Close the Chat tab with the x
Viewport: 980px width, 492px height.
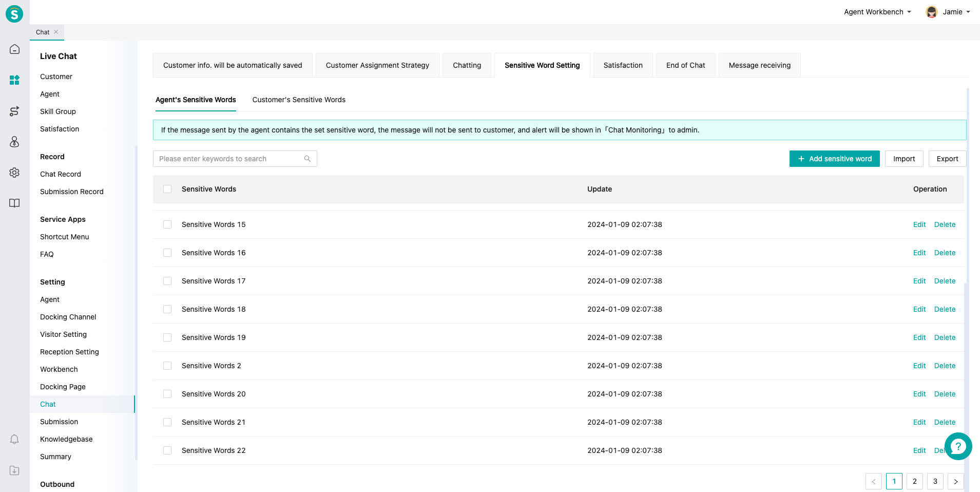coord(56,32)
